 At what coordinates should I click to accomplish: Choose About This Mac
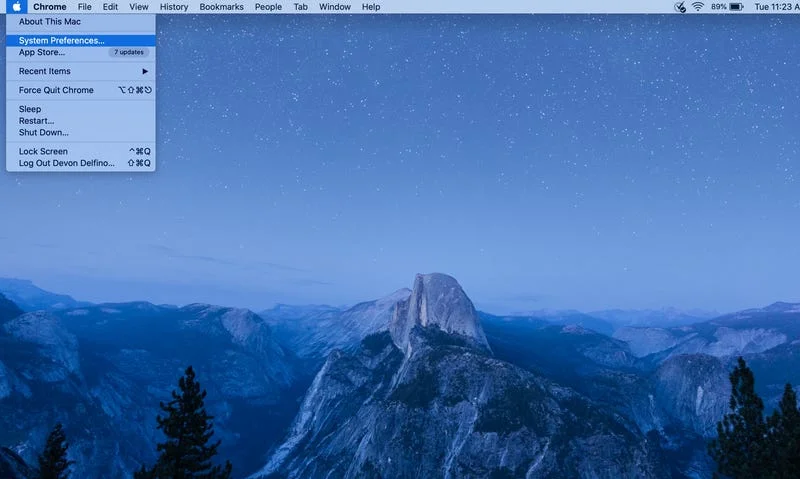(x=50, y=21)
